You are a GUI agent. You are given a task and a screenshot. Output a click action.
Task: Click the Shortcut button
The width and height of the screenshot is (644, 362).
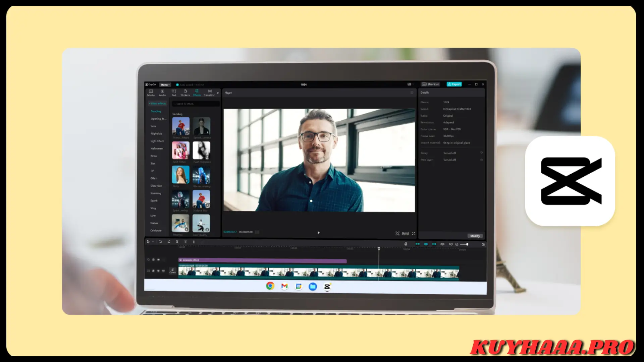tap(430, 84)
